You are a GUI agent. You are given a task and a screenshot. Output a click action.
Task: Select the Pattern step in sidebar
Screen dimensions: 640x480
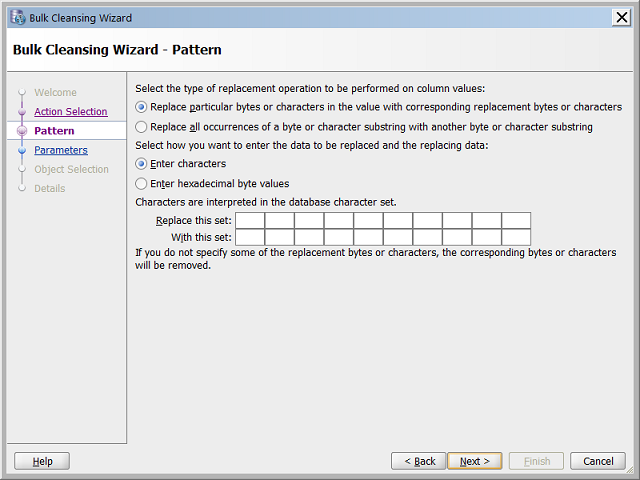click(54, 131)
